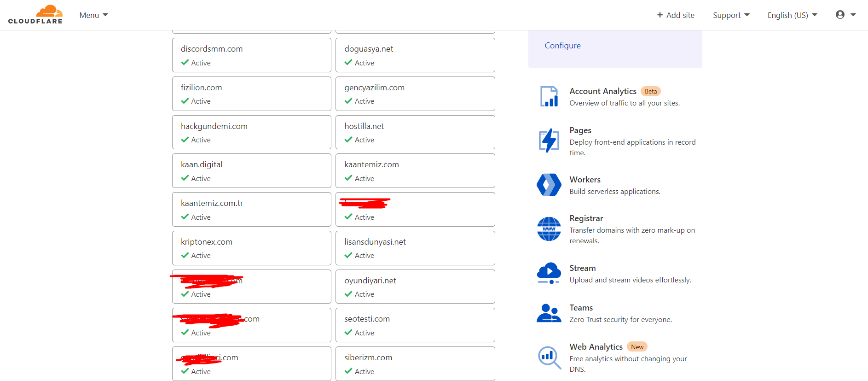
Task: Open the Teams product link
Action: point(581,308)
